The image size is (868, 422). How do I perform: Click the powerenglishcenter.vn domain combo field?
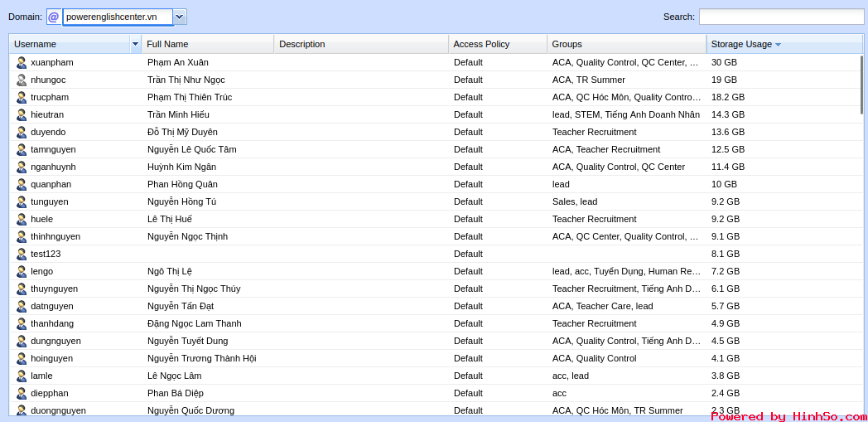point(118,17)
